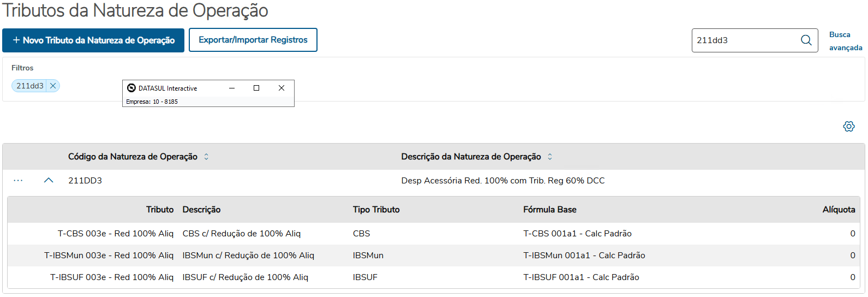Image resolution: width=868 pixels, height=297 pixels.
Task: Maximize the DATASUL Interactive window
Action: click(x=256, y=88)
